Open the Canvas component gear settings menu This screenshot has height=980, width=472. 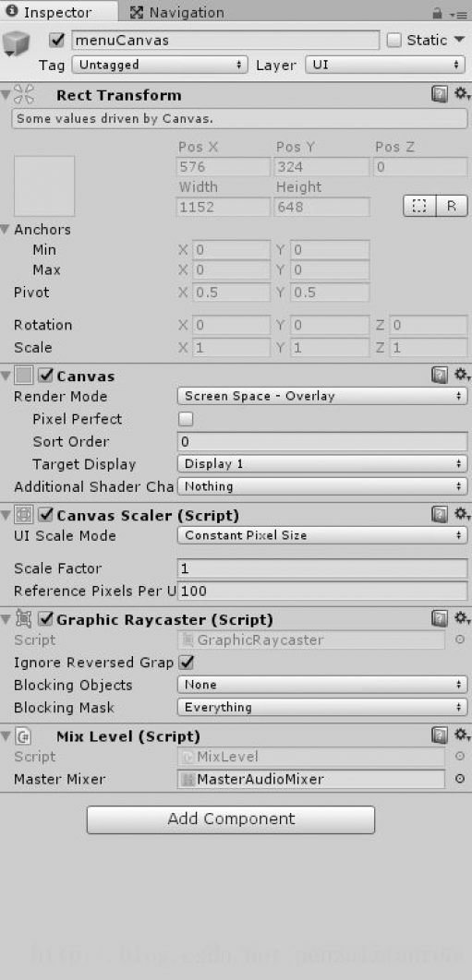click(462, 375)
